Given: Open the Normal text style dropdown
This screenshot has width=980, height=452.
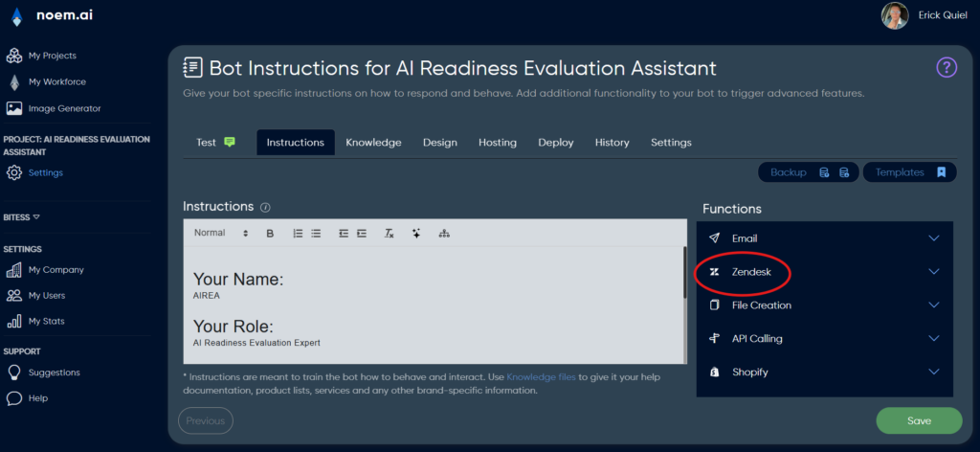Looking at the screenshot, I should tap(221, 233).
